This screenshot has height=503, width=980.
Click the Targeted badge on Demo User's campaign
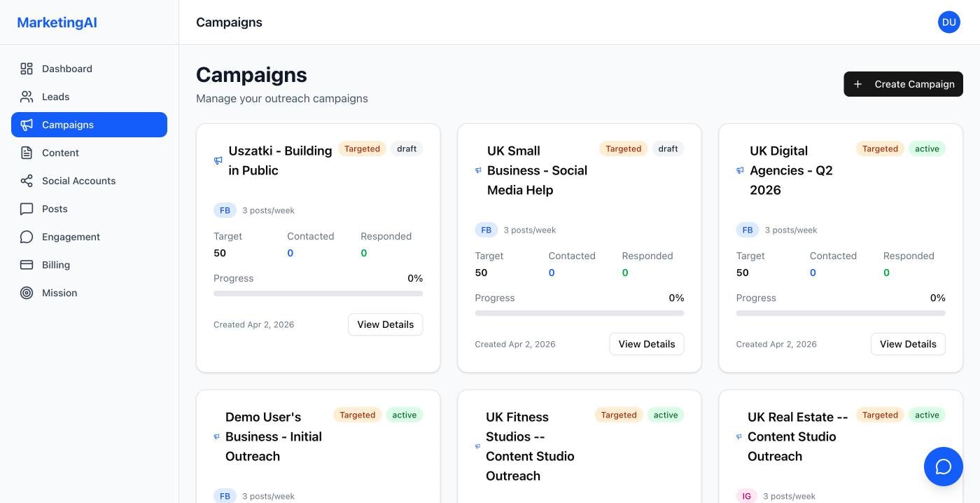(x=357, y=415)
